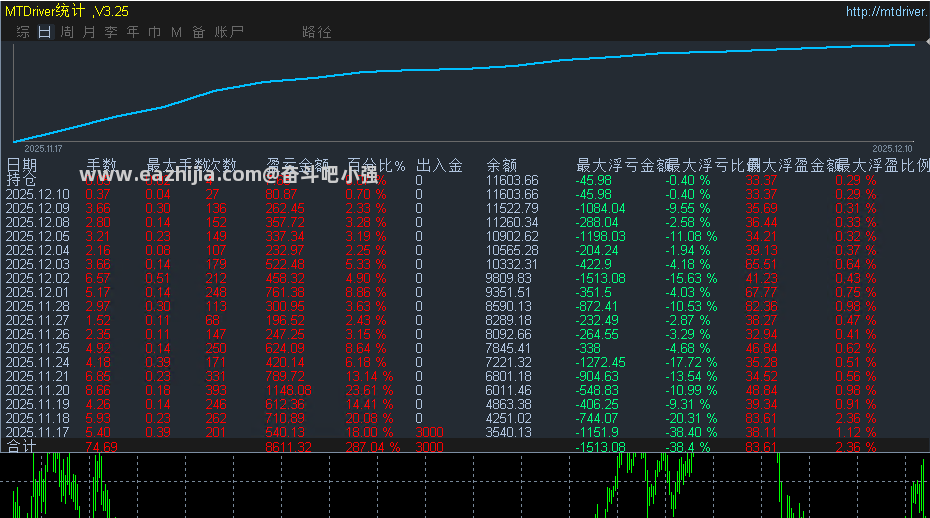This screenshot has height=518, width=930.
Task: Select the 2025.11.20 date row
Action: point(37,390)
